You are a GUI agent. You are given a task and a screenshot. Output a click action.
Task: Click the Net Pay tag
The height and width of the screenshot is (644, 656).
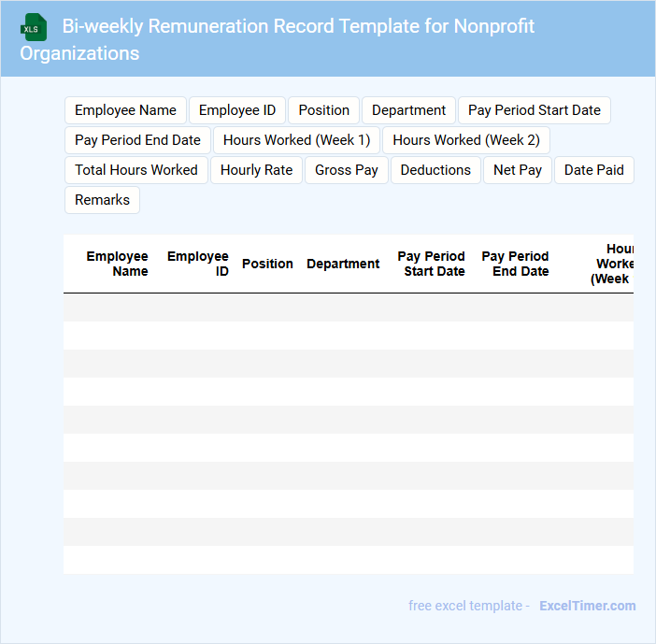click(x=517, y=170)
